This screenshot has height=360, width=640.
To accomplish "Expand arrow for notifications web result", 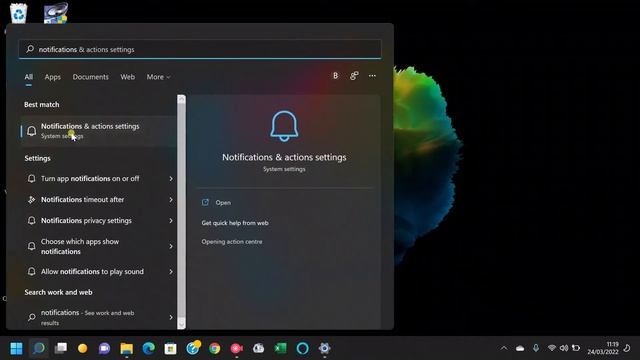I will coord(171,317).
